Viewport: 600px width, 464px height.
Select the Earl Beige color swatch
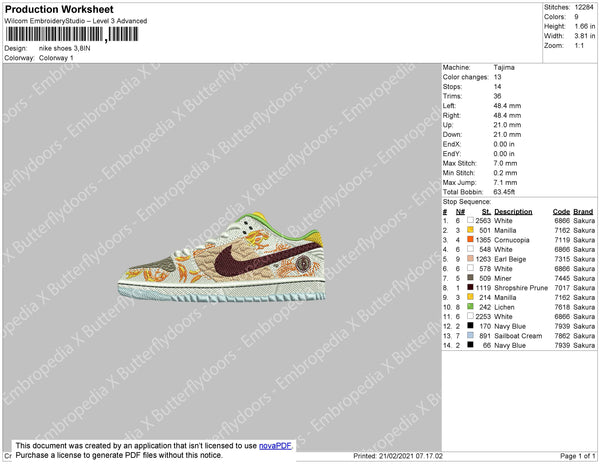470,259
